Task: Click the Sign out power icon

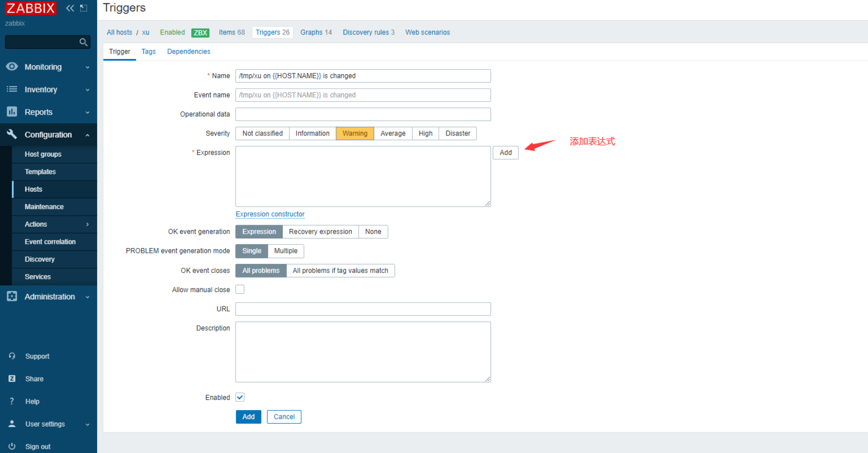Action: point(12,446)
